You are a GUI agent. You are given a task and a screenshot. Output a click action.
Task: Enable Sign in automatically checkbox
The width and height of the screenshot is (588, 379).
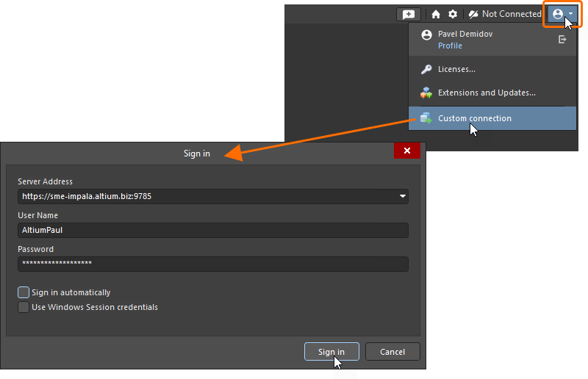pyautogui.click(x=24, y=292)
